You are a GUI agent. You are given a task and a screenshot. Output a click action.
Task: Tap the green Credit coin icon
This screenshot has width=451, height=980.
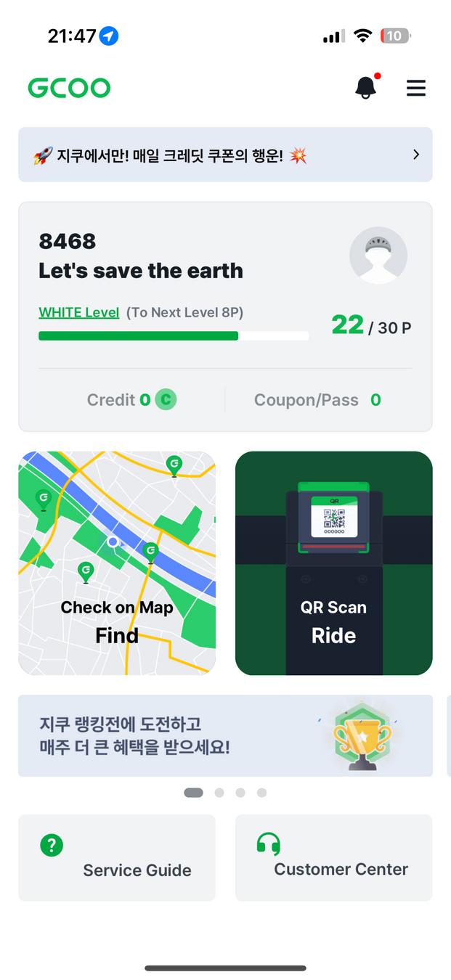(166, 399)
